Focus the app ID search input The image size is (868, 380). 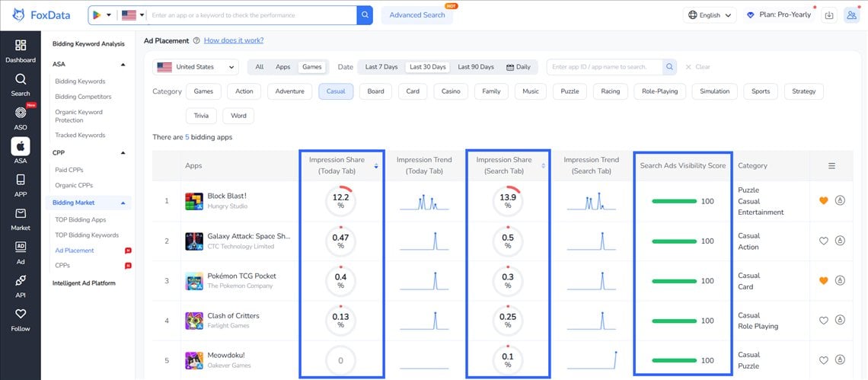tap(605, 67)
